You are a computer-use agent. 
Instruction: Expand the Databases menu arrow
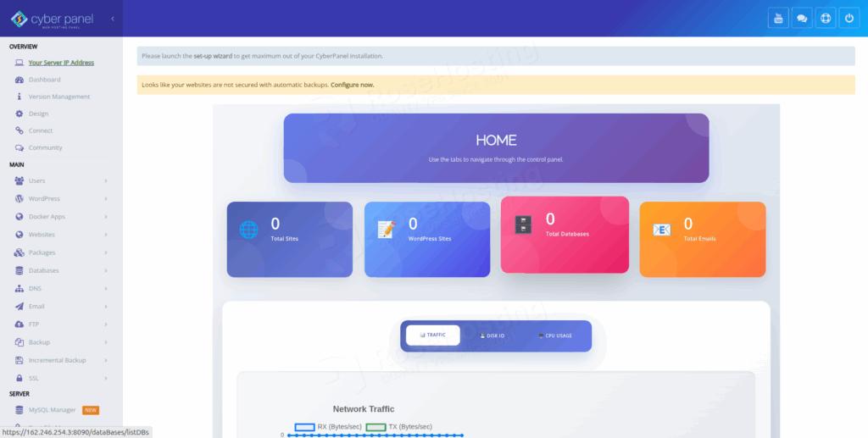click(106, 270)
